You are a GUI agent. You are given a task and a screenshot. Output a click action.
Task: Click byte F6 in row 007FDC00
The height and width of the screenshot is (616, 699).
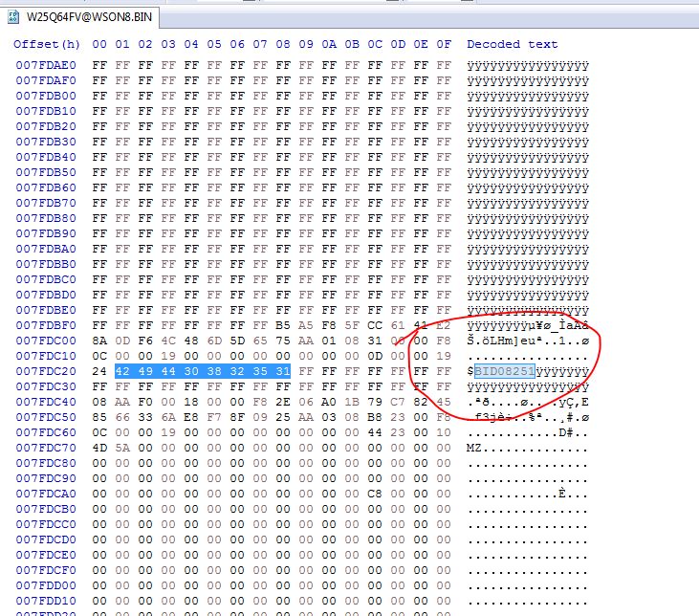coord(145,341)
